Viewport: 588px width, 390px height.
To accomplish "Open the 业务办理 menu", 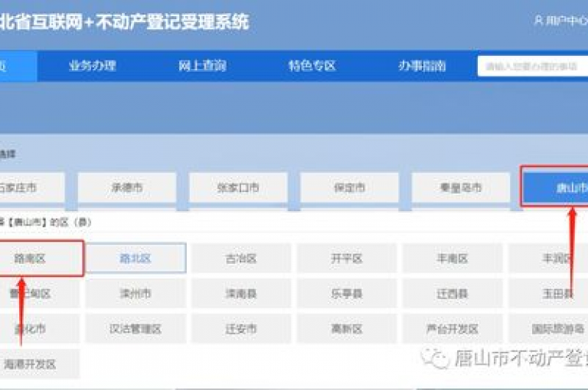I will click(x=92, y=66).
